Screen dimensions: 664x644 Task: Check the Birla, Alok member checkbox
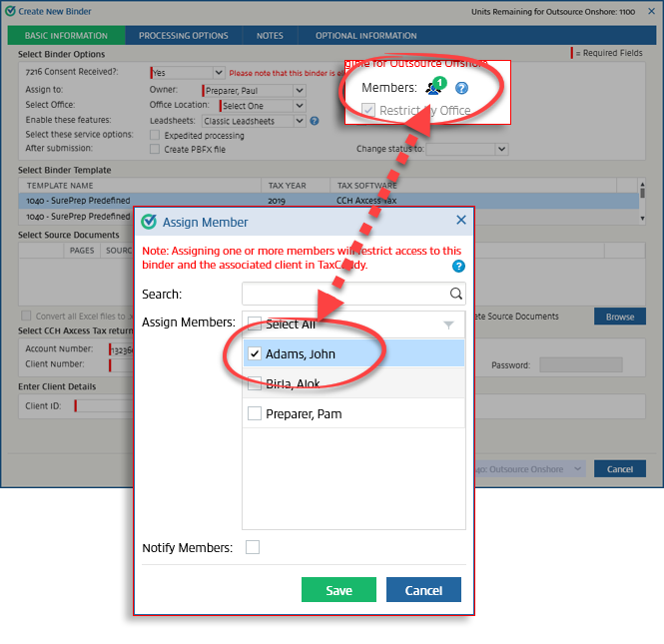[x=255, y=383]
